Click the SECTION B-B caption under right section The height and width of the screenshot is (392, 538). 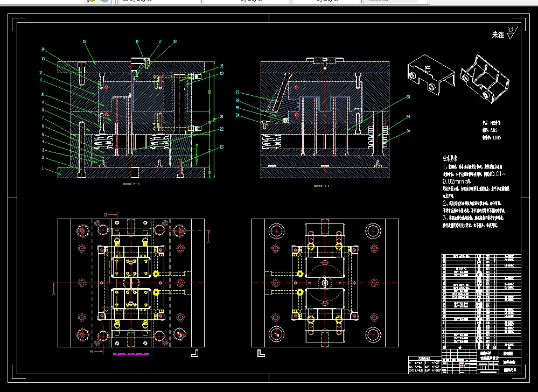click(x=322, y=186)
